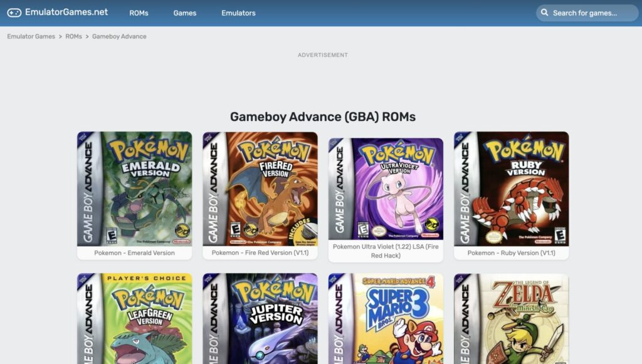The width and height of the screenshot is (642, 364).
Task: Open Pokemon - Fire Red Version (V1.1)
Action: tap(260, 188)
